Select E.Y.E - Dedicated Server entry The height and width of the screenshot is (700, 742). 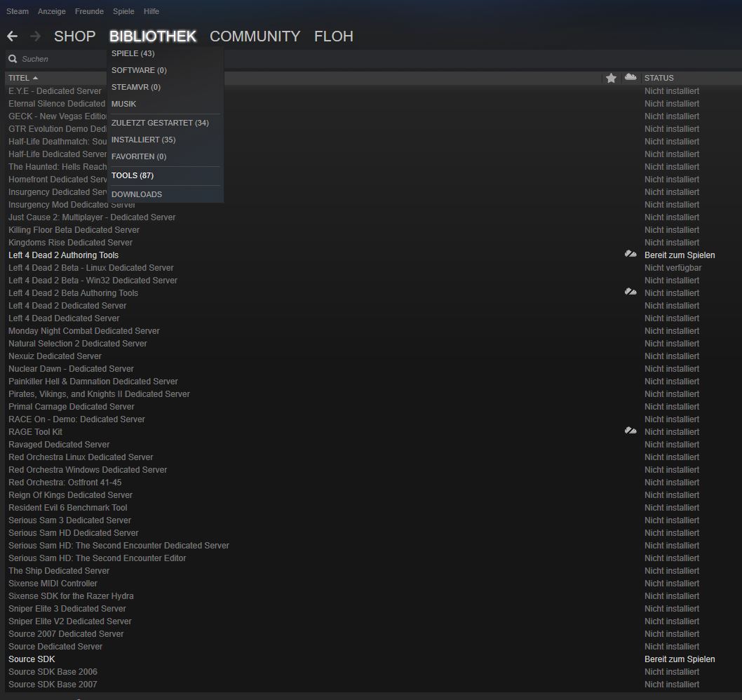click(x=55, y=91)
